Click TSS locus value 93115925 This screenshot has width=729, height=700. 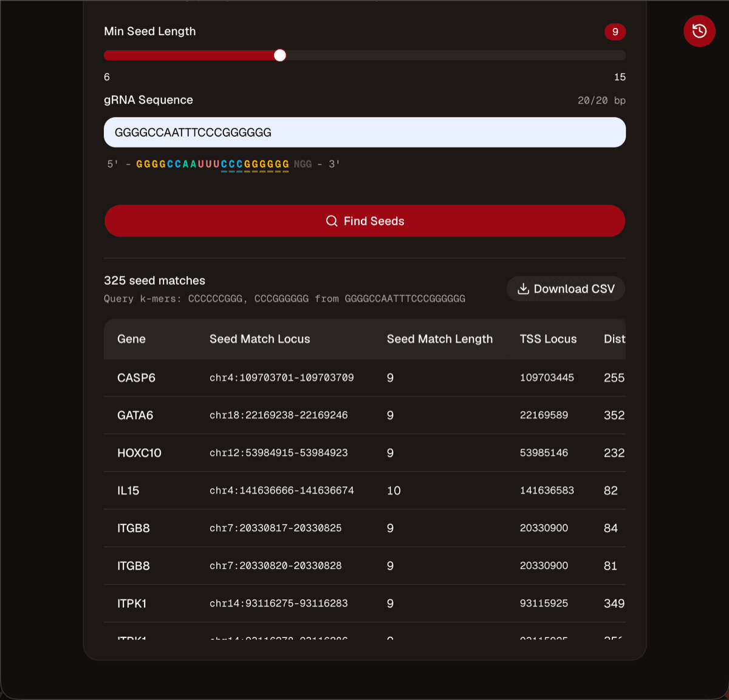point(544,603)
